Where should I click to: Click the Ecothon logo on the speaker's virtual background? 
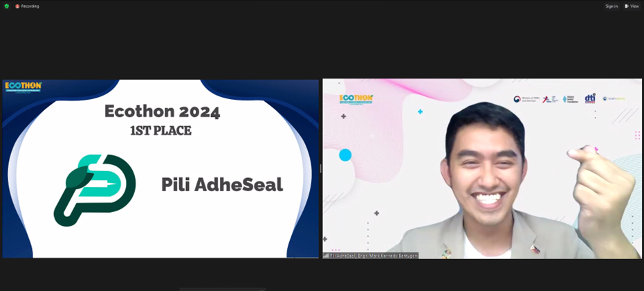(x=356, y=99)
